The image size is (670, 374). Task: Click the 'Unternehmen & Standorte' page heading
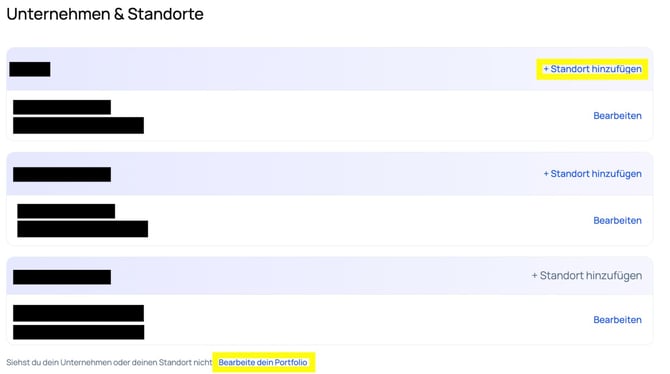tap(105, 14)
